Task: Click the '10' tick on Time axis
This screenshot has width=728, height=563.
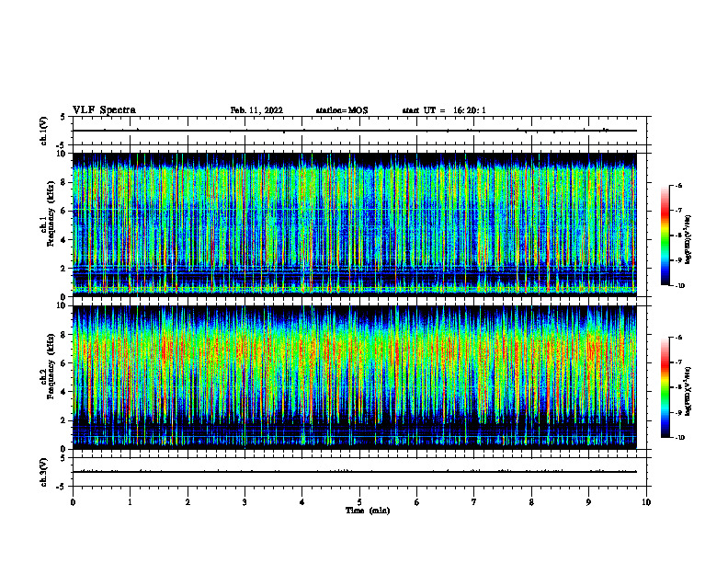Action: tap(646, 502)
